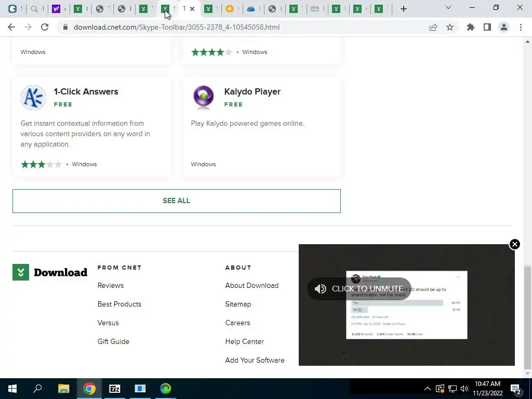Open the Gift Guide footer link
The height and width of the screenshot is (399, 532).
[113, 341]
